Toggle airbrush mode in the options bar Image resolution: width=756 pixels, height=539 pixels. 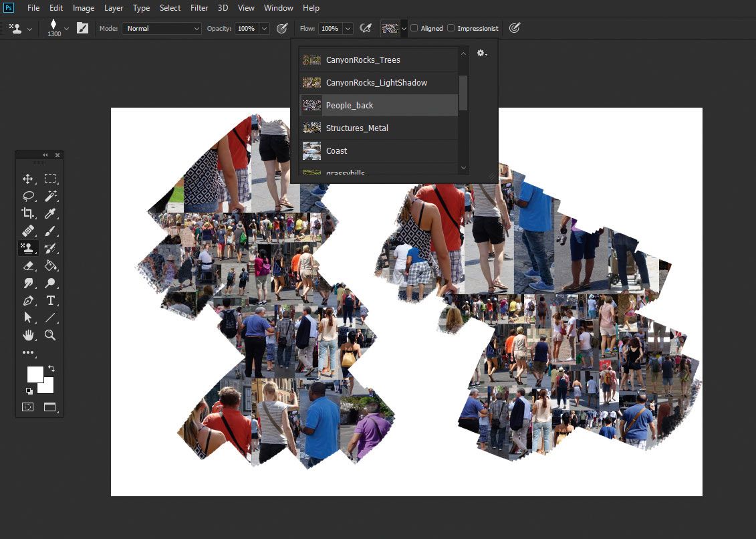pyautogui.click(x=366, y=28)
